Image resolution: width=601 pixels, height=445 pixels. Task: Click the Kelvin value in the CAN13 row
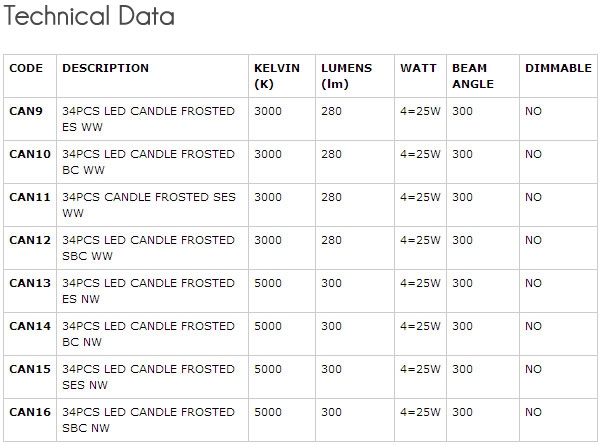268,283
